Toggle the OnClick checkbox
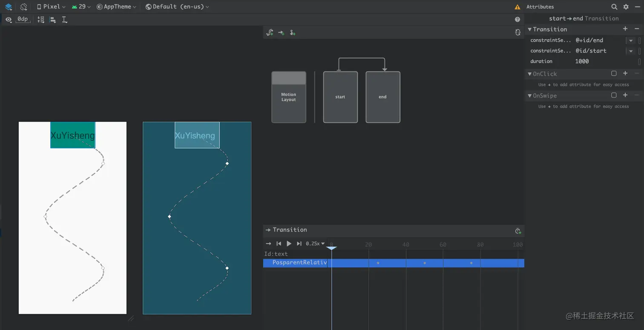 point(614,73)
